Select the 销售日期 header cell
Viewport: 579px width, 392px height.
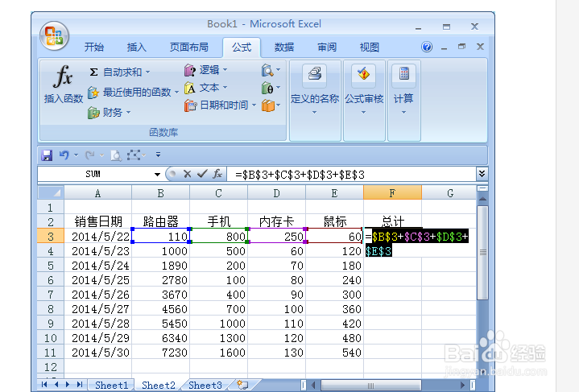(98, 222)
